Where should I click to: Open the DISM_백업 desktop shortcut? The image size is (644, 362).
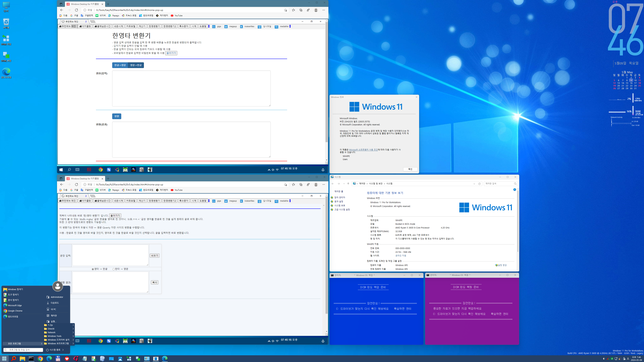(6, 40)
